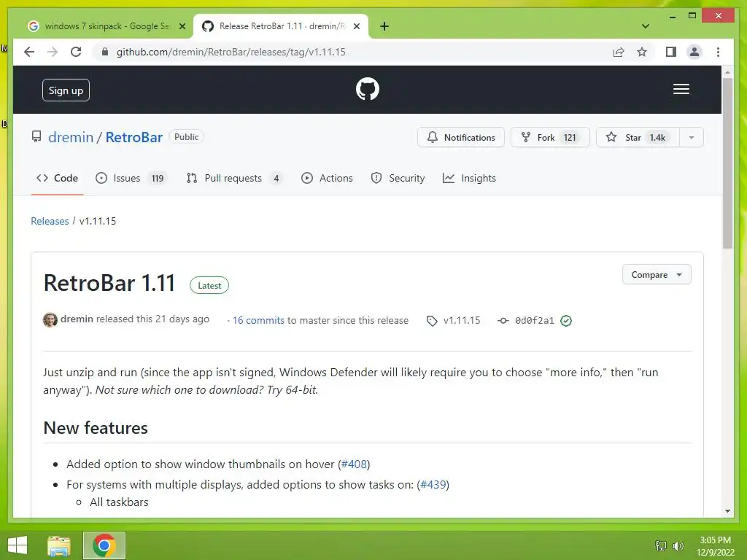
Task: Open the GitHub hamburger menu
Action: tap(681, 89)
